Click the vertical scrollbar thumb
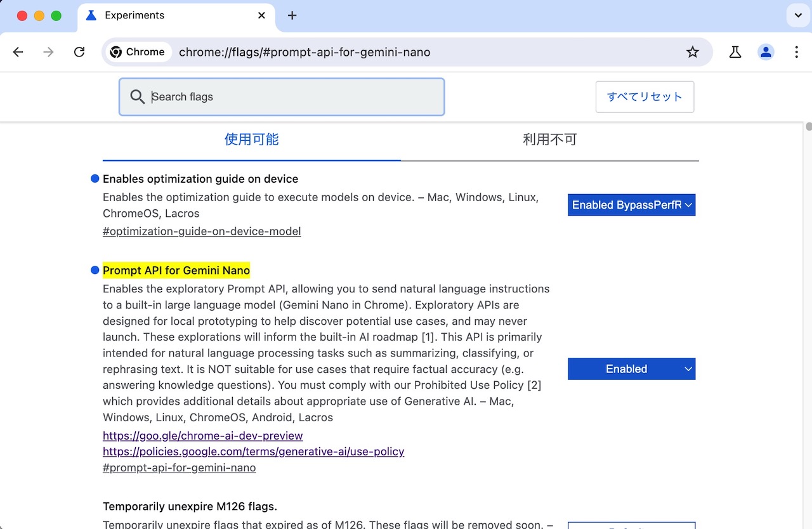The image size is (812, 529). click(x=808, y=126)
